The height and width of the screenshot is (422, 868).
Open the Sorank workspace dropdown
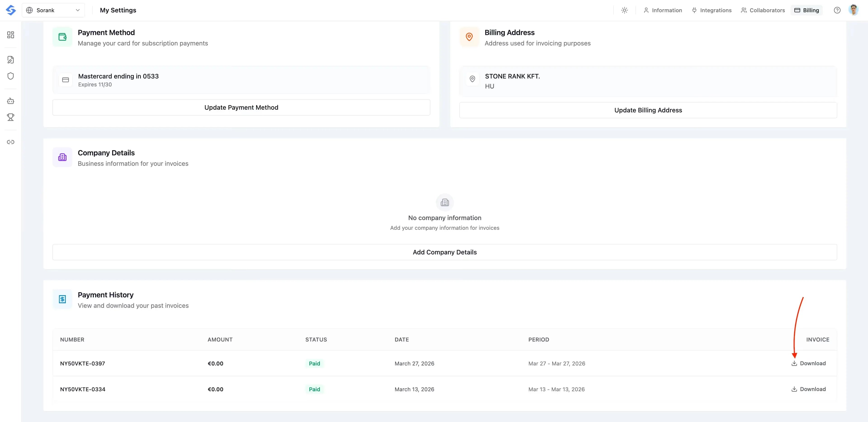53,10
